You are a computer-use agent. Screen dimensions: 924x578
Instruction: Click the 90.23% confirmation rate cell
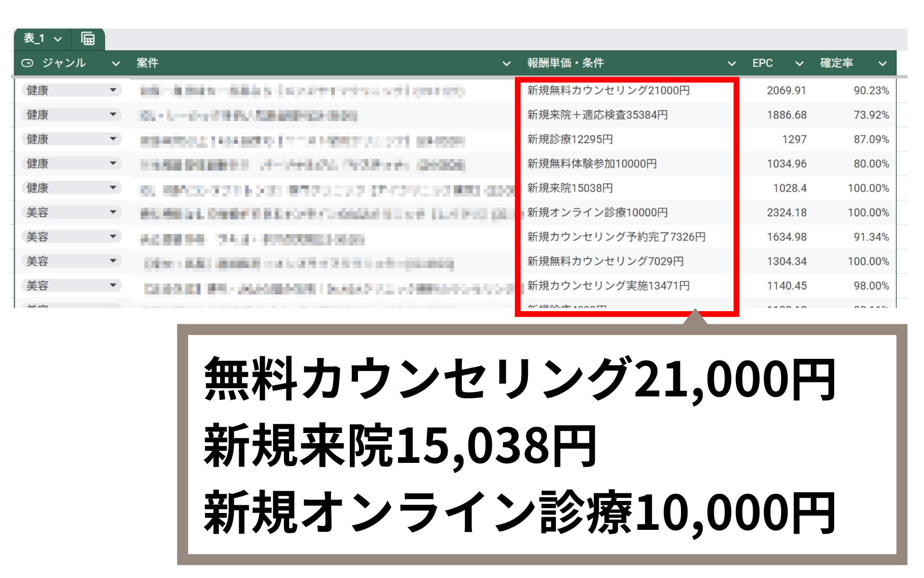(871, 91)
